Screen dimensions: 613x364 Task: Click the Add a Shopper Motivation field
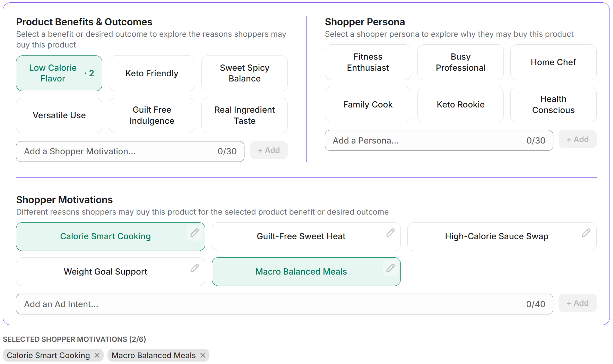point(130,151)
